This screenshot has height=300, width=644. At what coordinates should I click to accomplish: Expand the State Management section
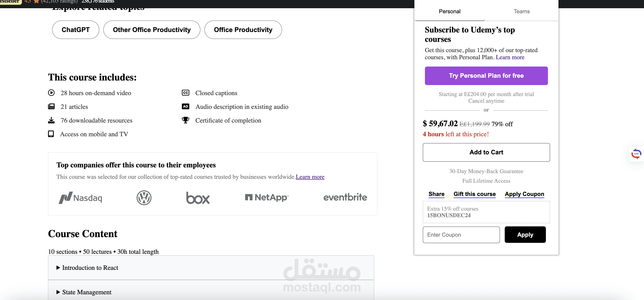87,292
